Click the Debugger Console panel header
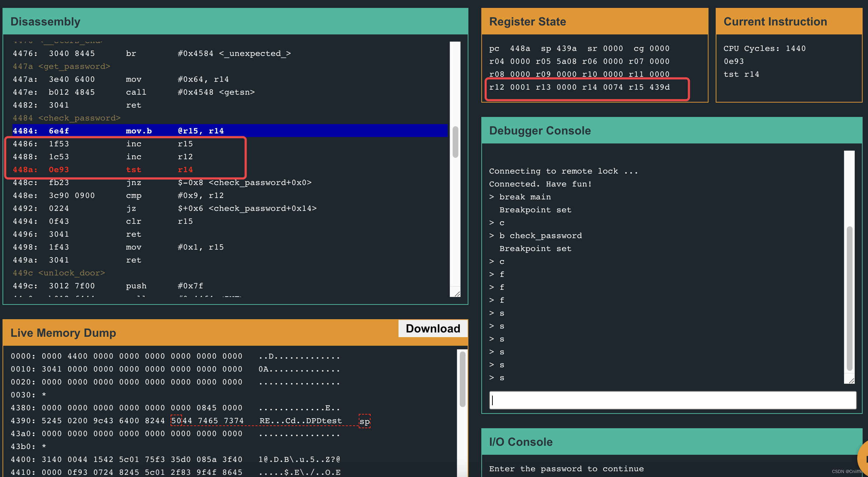868x477 pixels. coord(672,131)
